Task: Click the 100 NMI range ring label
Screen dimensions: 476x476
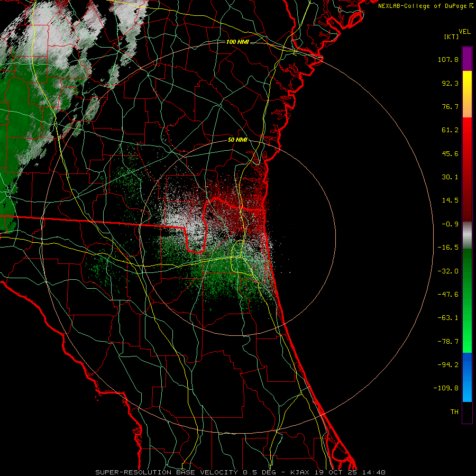Action: coord(237,42)
